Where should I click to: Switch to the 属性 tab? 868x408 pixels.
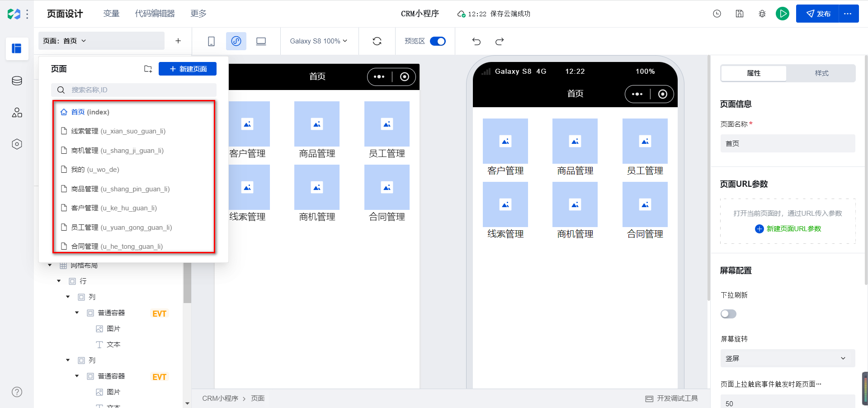(754, 73)
